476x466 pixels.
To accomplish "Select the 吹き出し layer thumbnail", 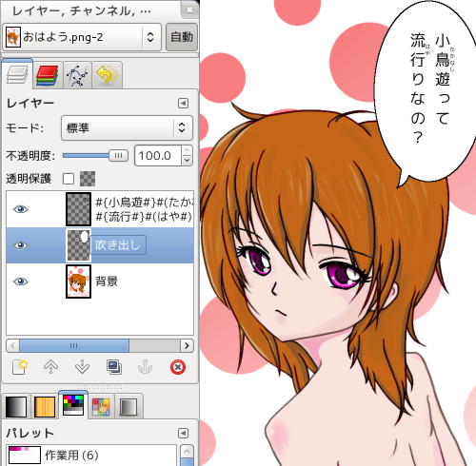I will tap(78, 245).
